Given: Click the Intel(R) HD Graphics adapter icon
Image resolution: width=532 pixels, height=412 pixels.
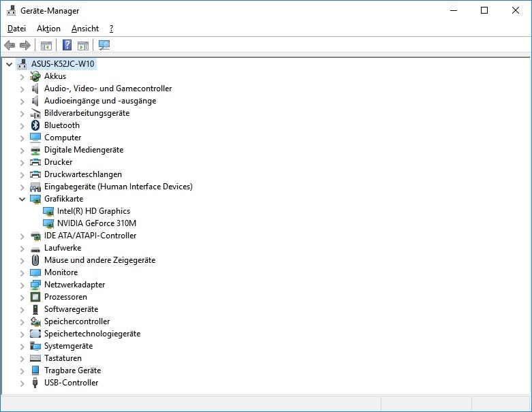Looking at the screenshot, I should pyautogui.click(x=48, y=211).
